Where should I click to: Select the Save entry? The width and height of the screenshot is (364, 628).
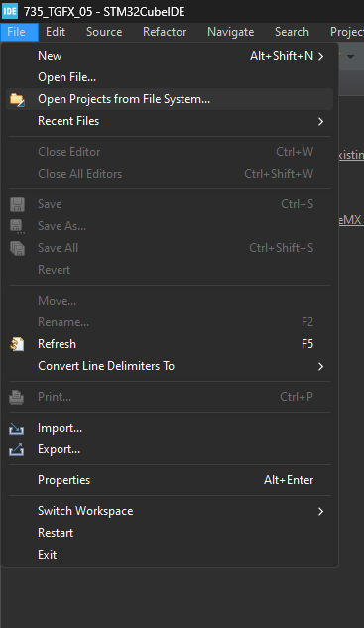click(x=170, y=204)
